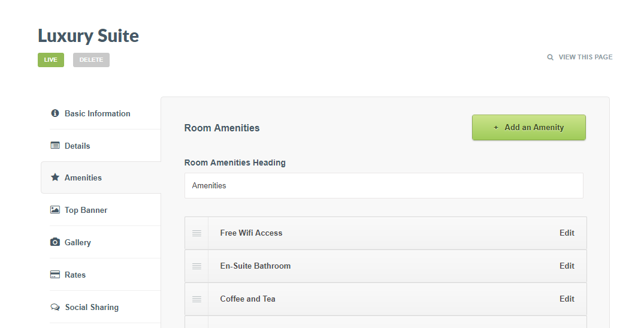
Task: Edit the Coffee and Tea amenity
Action: point(567,299)
